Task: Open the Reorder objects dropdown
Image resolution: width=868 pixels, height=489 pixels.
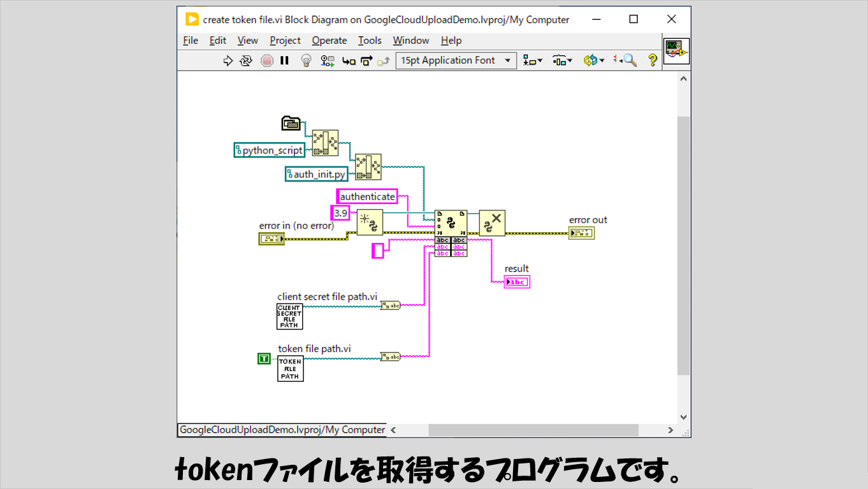Action: point(593,61)
